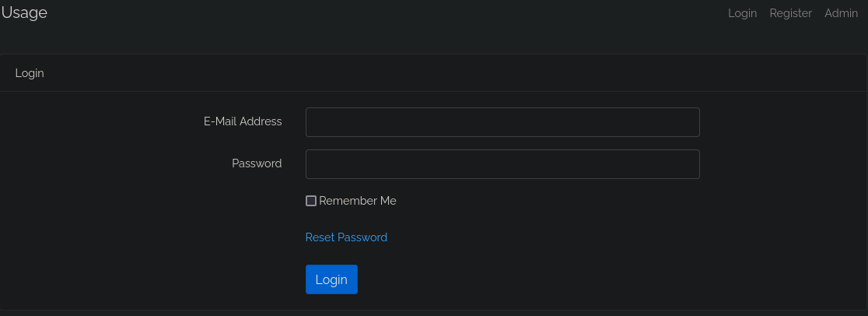
Task: Select Register in the top-right menu
Action: tap(790, 13)
